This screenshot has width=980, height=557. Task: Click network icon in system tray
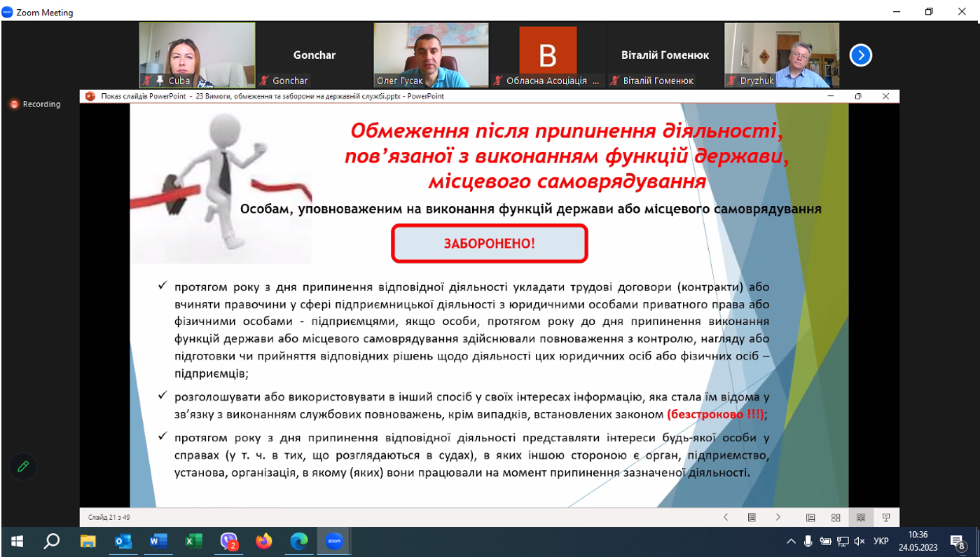click(x=843, y=542)
